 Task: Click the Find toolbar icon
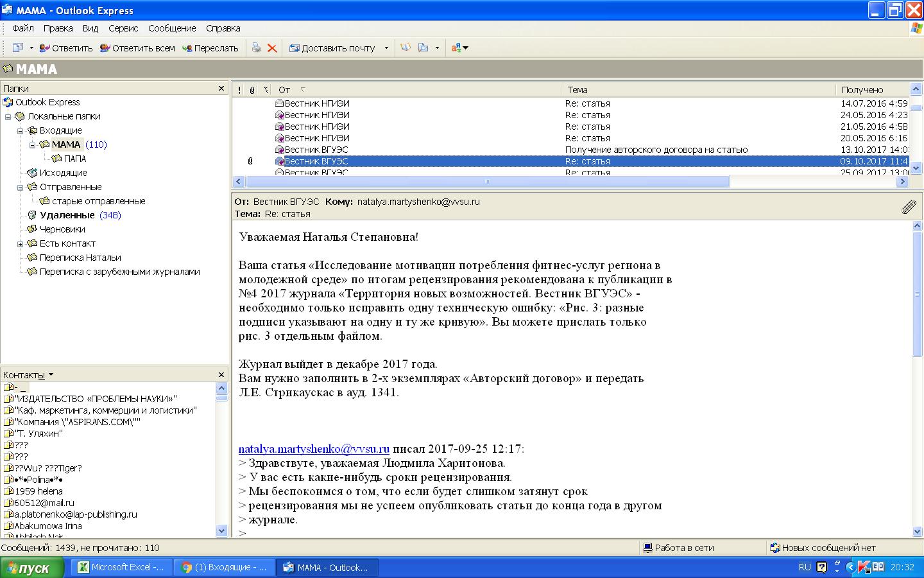(424, 48)
